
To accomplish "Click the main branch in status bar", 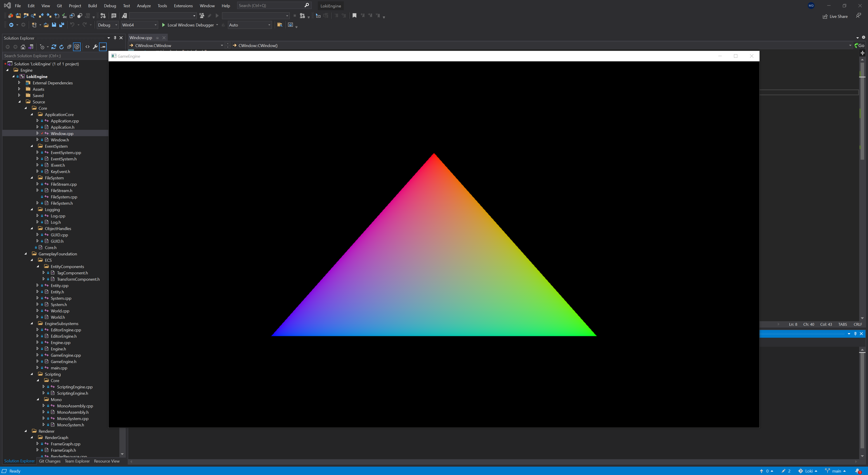I will (835, 471).
